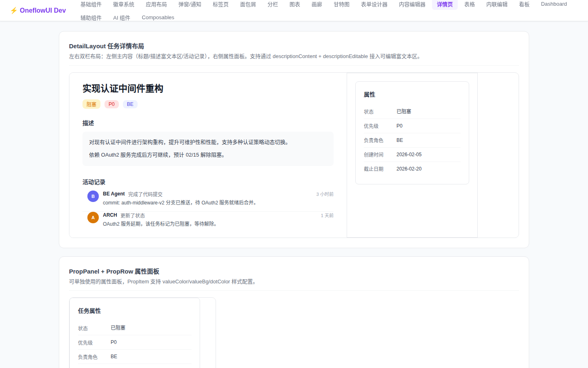Click the line 依赖 OAuth2 服务完成后方可继续
This screenshot has height=368, width=588.
pos(158,155)
